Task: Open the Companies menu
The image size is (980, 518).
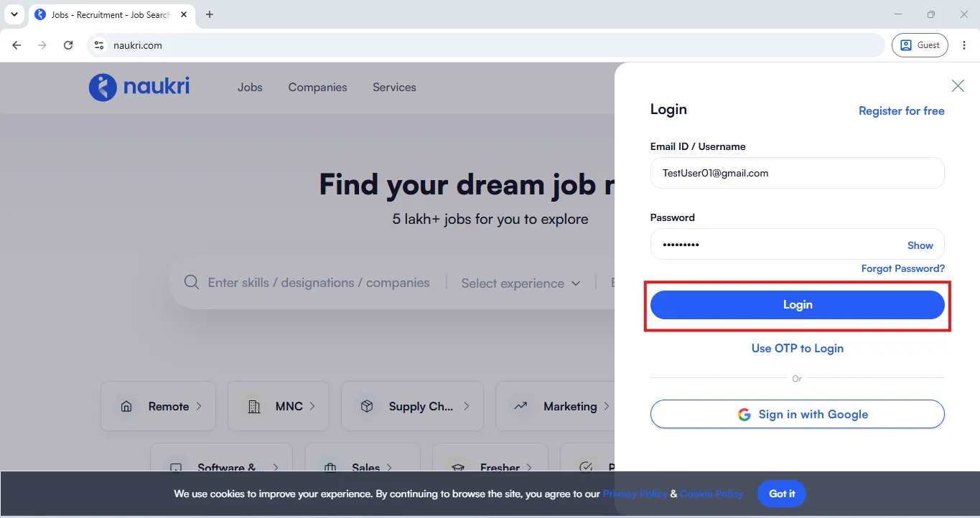Action: (x=317, y=87)
